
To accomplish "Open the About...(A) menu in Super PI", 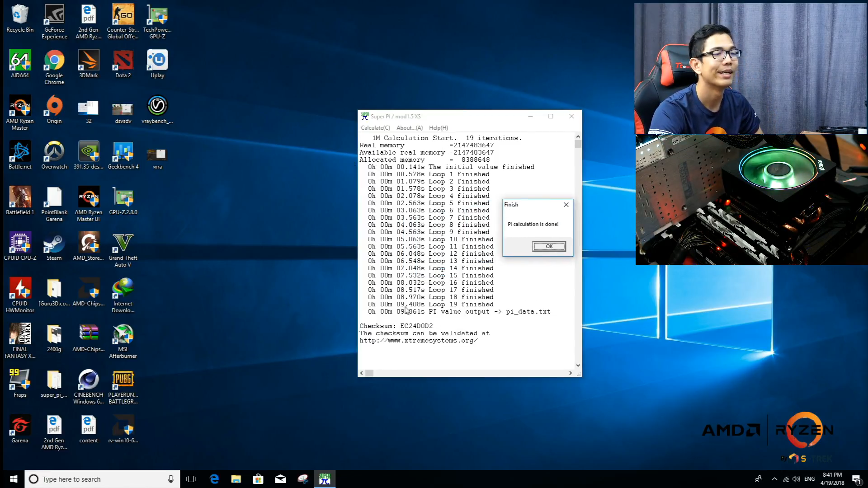I will (x=410, y=128).
